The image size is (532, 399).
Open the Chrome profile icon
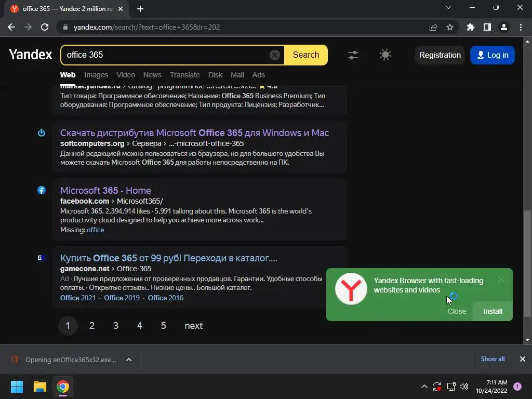click(504, 27)
